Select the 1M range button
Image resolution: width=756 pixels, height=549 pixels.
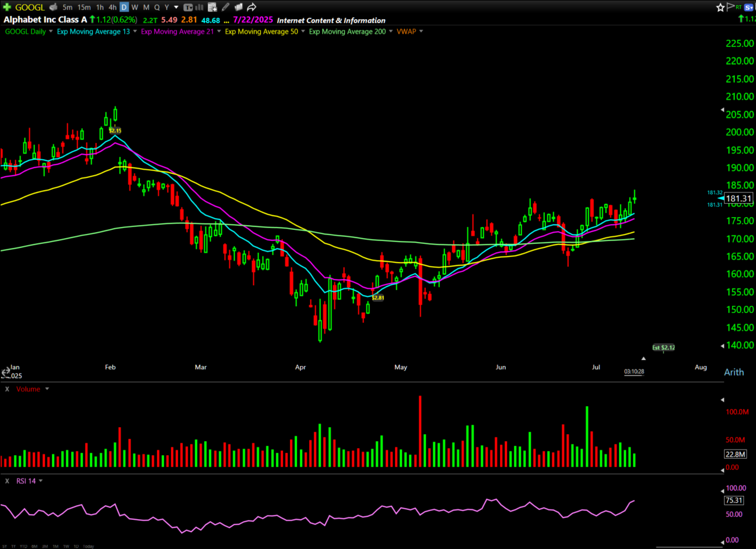pos(55,547)
